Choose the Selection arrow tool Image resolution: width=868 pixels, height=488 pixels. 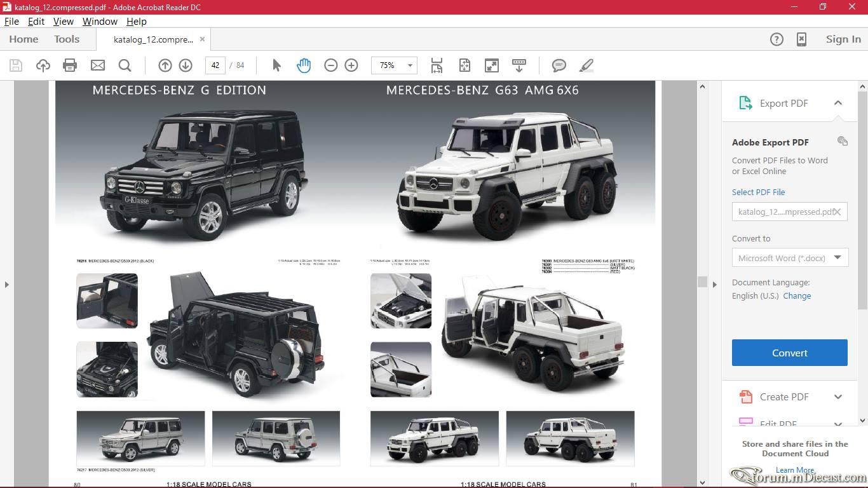coord(276,65)
